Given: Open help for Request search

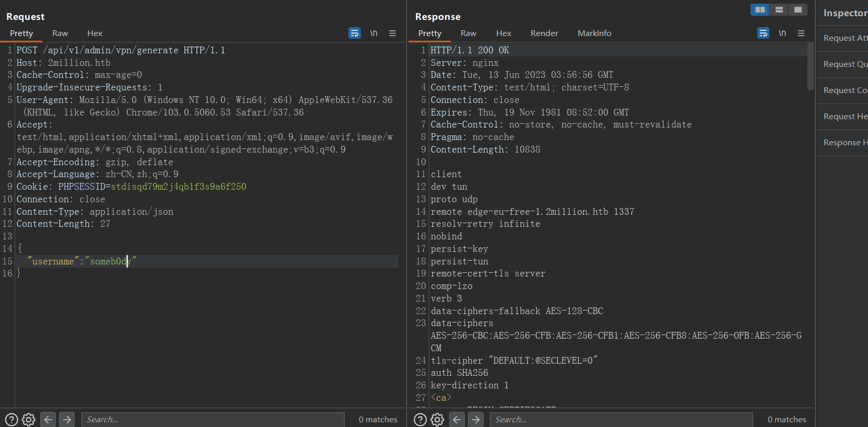Looking at the screenshot, I should [11, 419].
